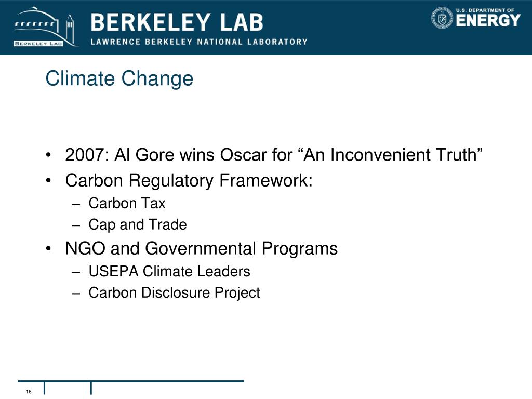Click the dash before Carbon Tax
The image size is (532, 399).
pos(76,204)
